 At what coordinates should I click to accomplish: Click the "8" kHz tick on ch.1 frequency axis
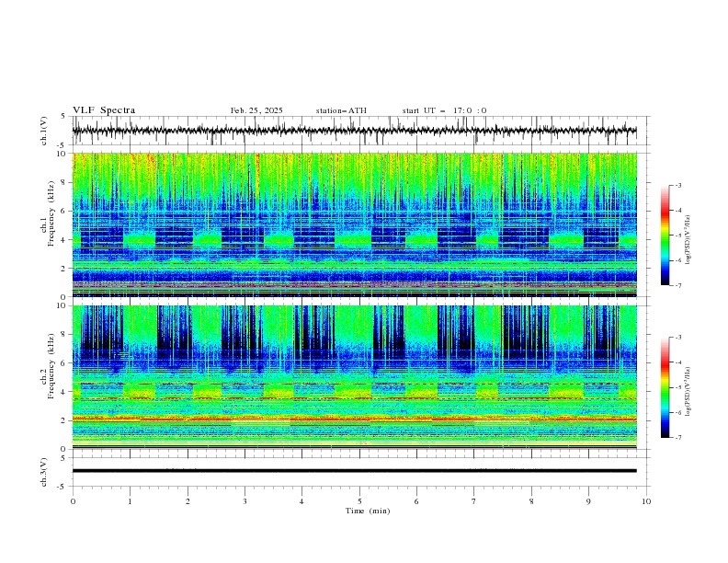click(x=65, y=182)
